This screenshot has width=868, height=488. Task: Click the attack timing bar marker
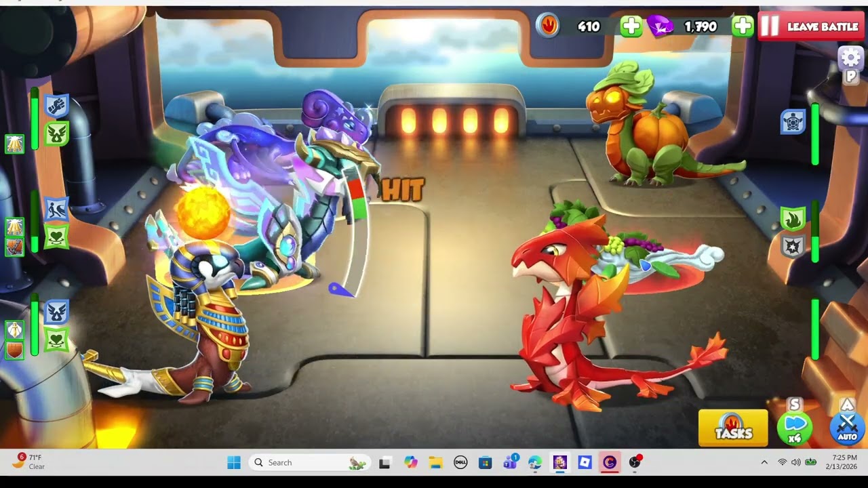pos(341,290)
